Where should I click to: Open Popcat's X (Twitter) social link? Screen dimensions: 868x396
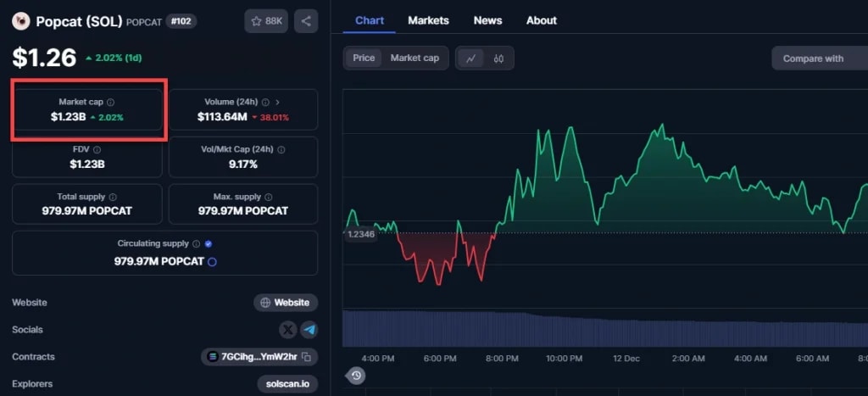[x=288, y=330]
